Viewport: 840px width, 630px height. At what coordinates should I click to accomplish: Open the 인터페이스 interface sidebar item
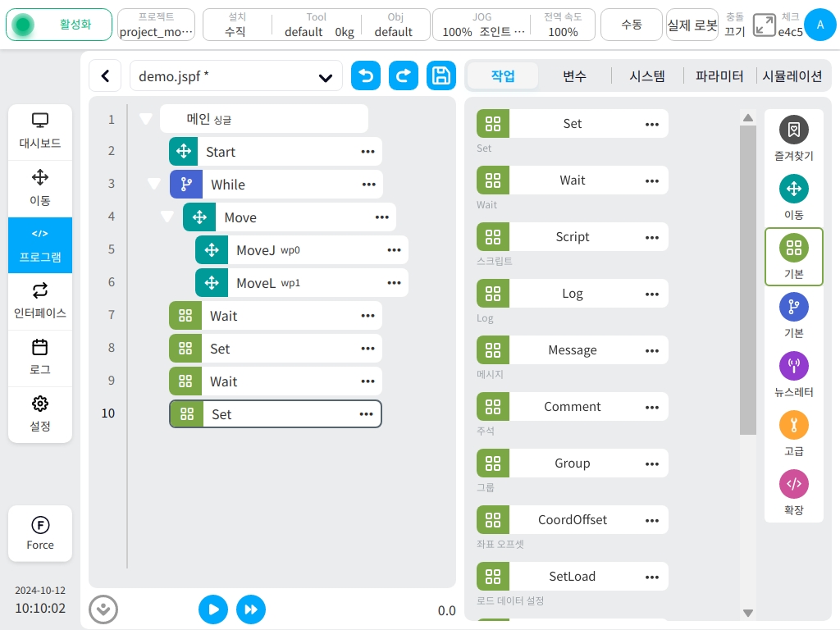[40, 302]
